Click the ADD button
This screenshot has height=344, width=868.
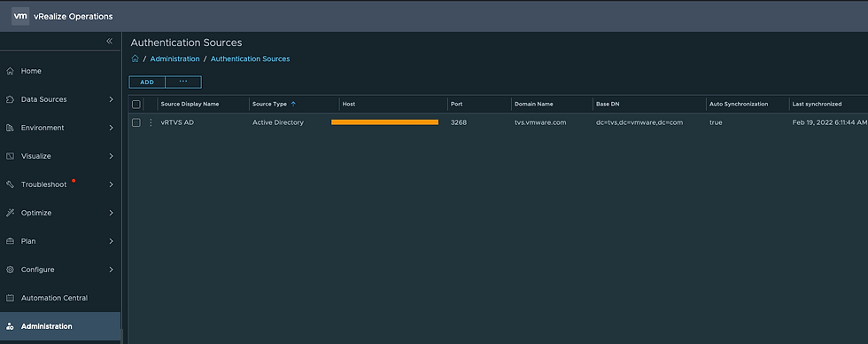[x=147, y=82]
